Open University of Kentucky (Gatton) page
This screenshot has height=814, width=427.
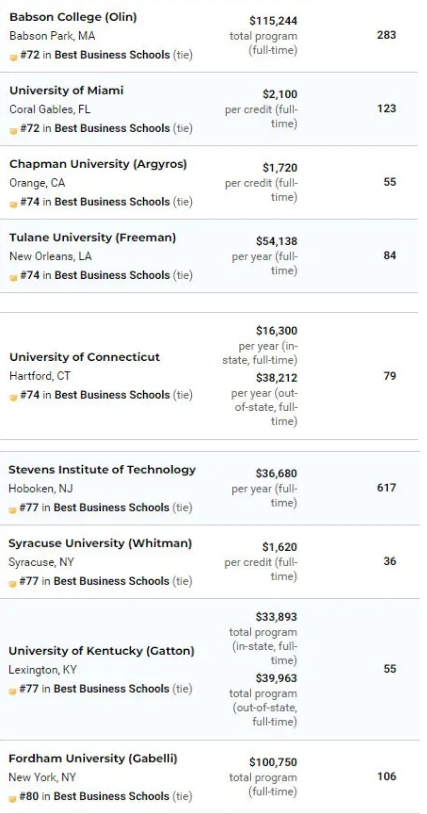(x=101, y=651)
